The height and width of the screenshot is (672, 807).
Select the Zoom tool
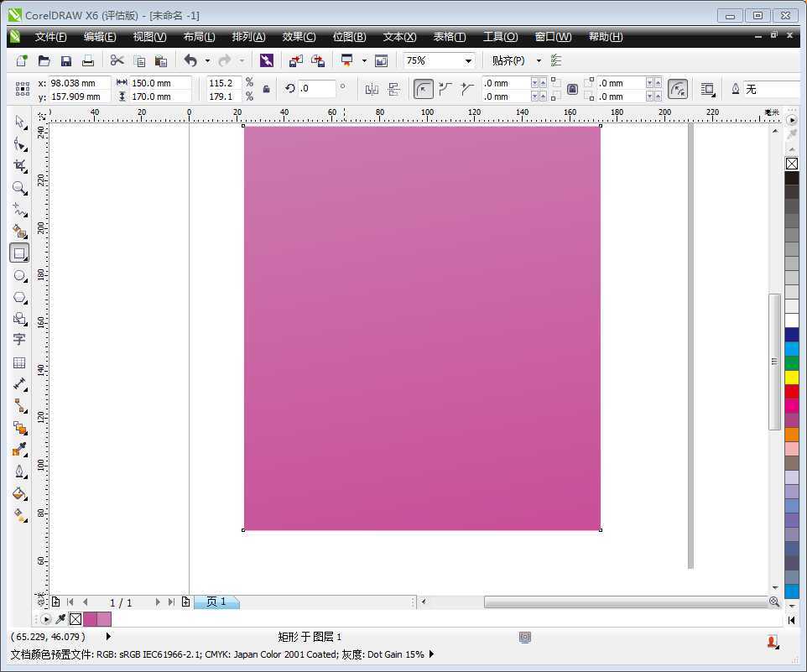point(19,188)
